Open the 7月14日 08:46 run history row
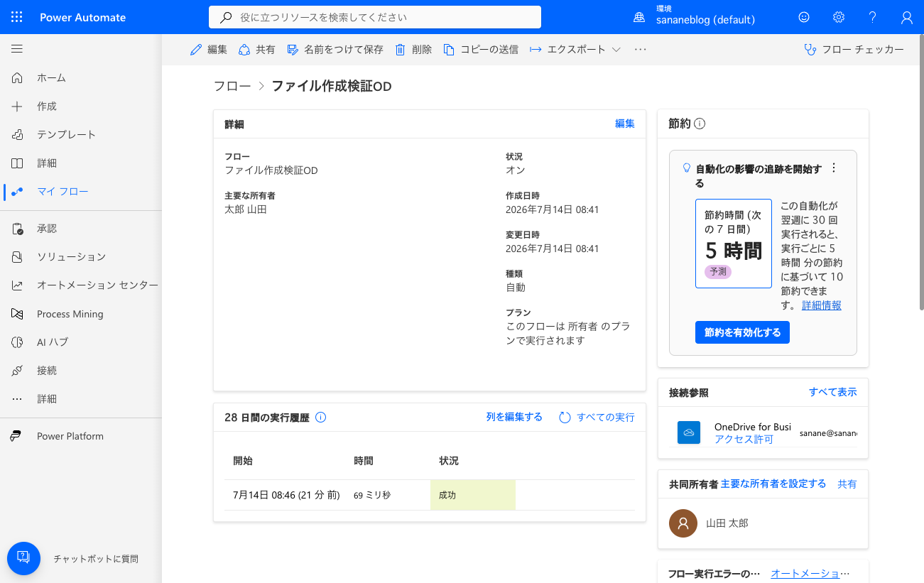 (x=430, y=495)
